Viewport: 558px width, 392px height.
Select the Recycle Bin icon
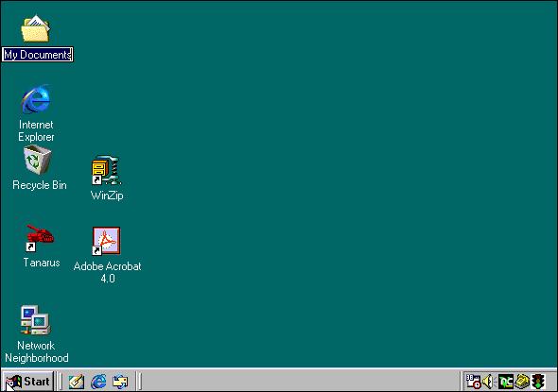pyautogui.click(x=38, y=161)
